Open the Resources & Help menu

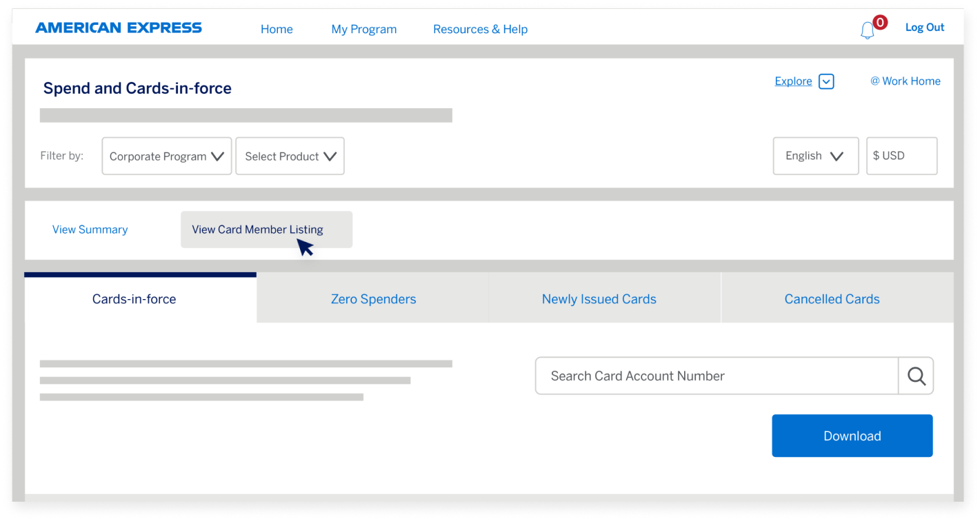(480, 29)
